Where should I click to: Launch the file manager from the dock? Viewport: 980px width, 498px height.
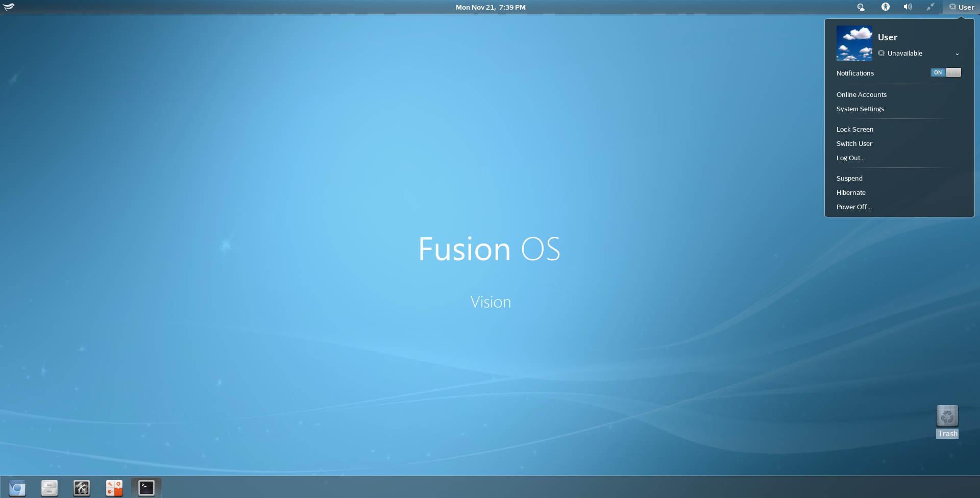tap(49, 487)
